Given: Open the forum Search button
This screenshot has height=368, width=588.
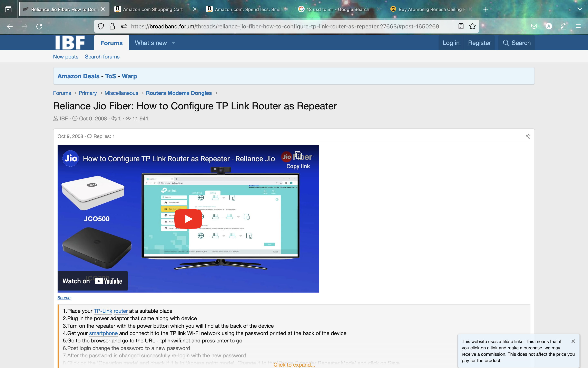Looking at the screenshot, I should coord(517,43).
